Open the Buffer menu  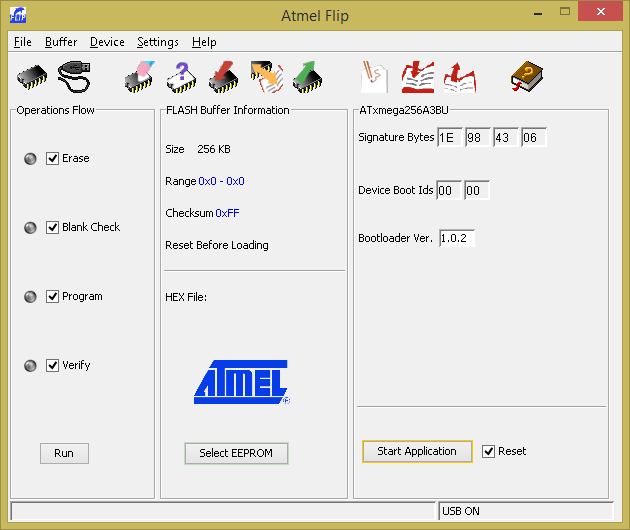click(61, 42)
